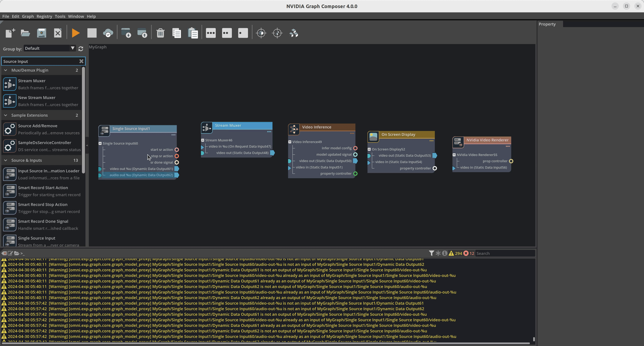Click the property controller dot on Video Inference49
This screenshot has width=644, height=346.
click(355, 174)
